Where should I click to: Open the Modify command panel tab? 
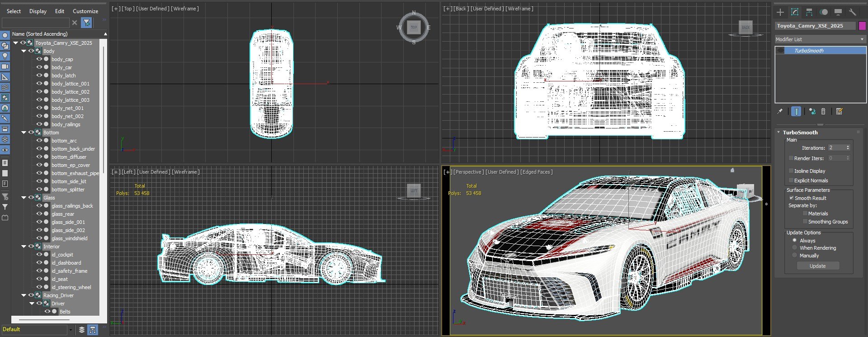coord(795,12)
